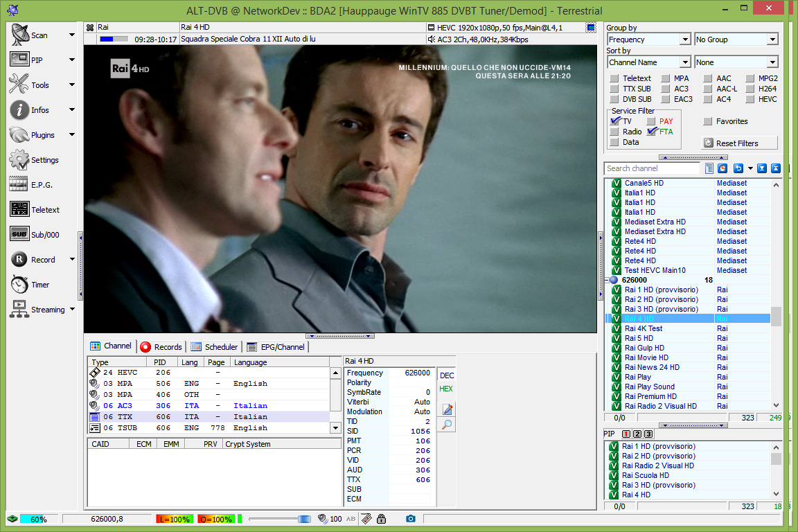
Task: Uncheck the TV service filter
Action: tap(615, 121)
